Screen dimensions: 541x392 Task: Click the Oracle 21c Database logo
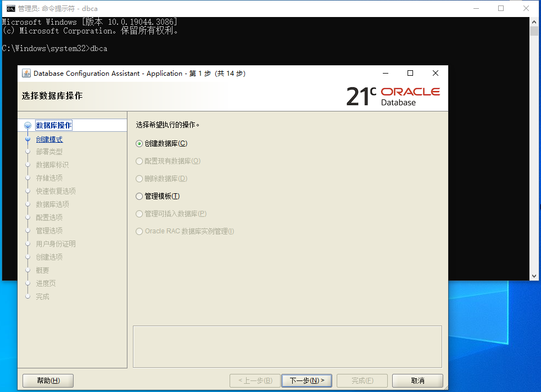(x=393, y=96)
